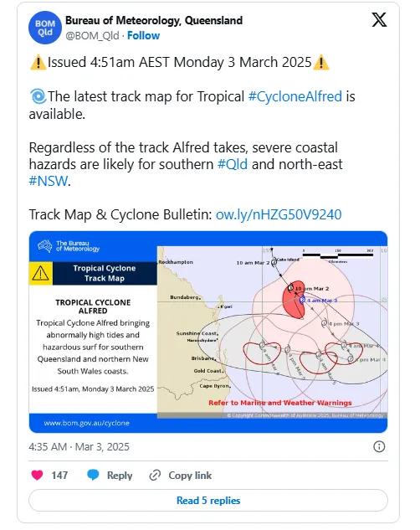Click the @BOM_Qld handle
Image resolution: width=420 pixels, height=530 pixels.
point(92,35)
